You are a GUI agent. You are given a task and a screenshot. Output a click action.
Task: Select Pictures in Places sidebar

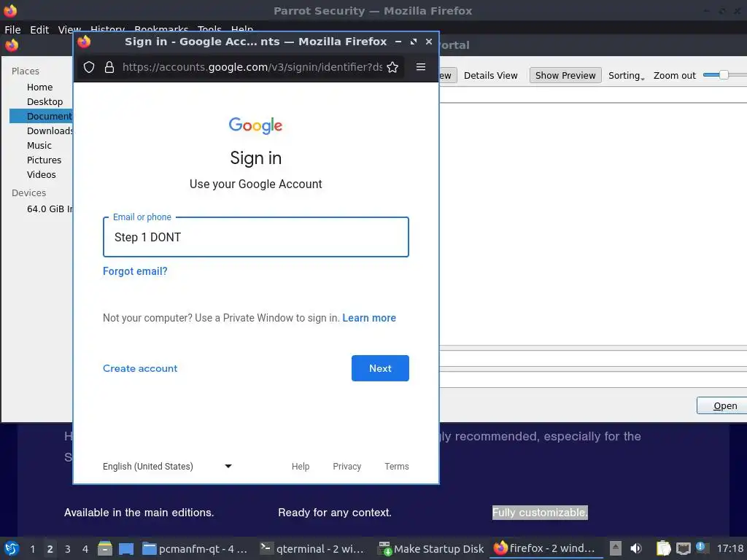pyautogui.click(x=44, y=160)
